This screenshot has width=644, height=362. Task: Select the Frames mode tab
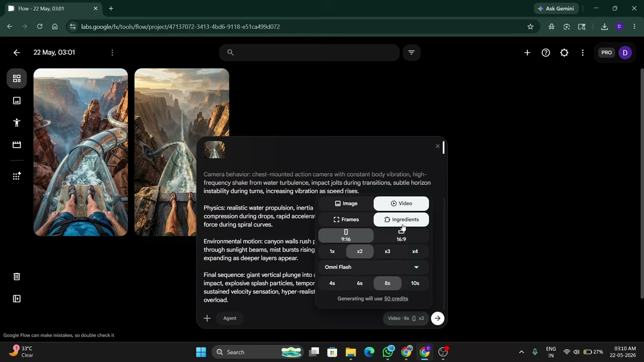(346, 220)
